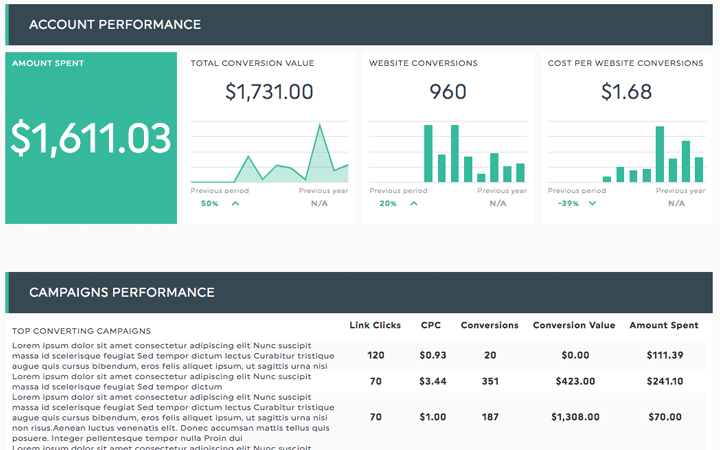Image resolution: width=720 pixels, height=450 pixels.
Task: Select the green Amount Spent card
Action: [x=91, y=138]
